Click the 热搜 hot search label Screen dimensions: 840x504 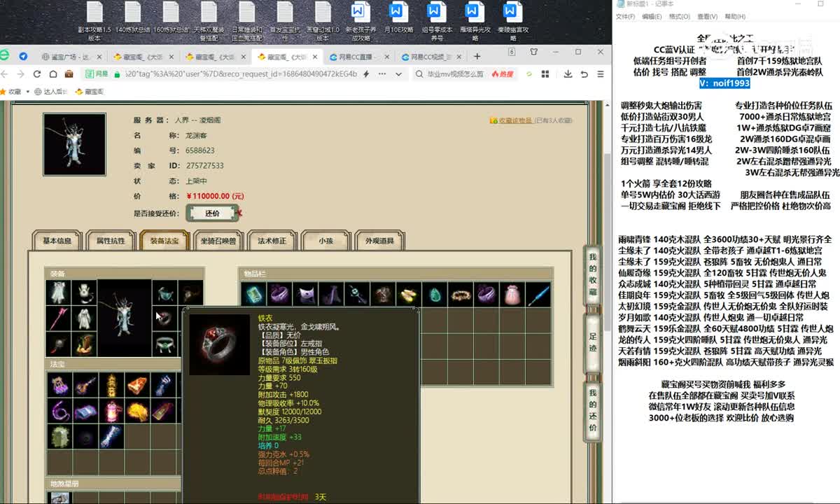pyautogui.click(x=502, y=73)
